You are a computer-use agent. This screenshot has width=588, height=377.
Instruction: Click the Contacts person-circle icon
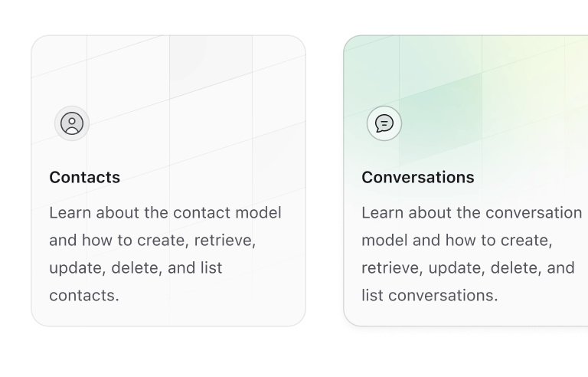72,123
